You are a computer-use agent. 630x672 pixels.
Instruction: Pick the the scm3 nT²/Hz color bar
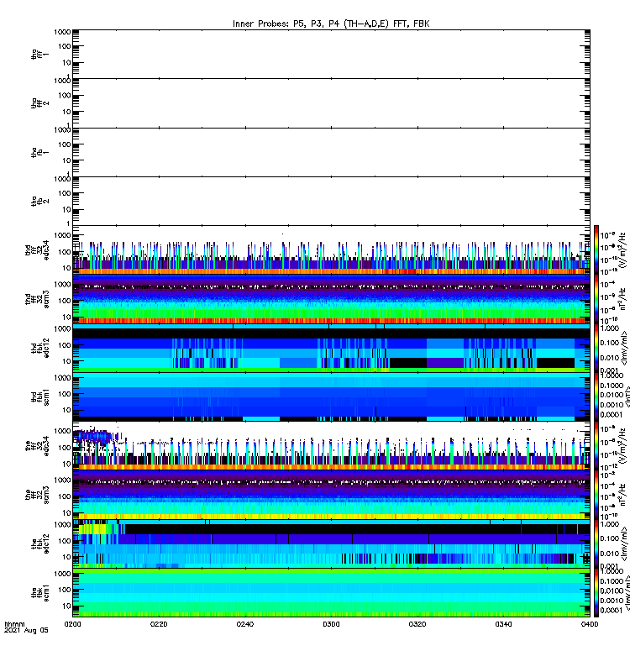pyautogui.click(x=596, y=495)
